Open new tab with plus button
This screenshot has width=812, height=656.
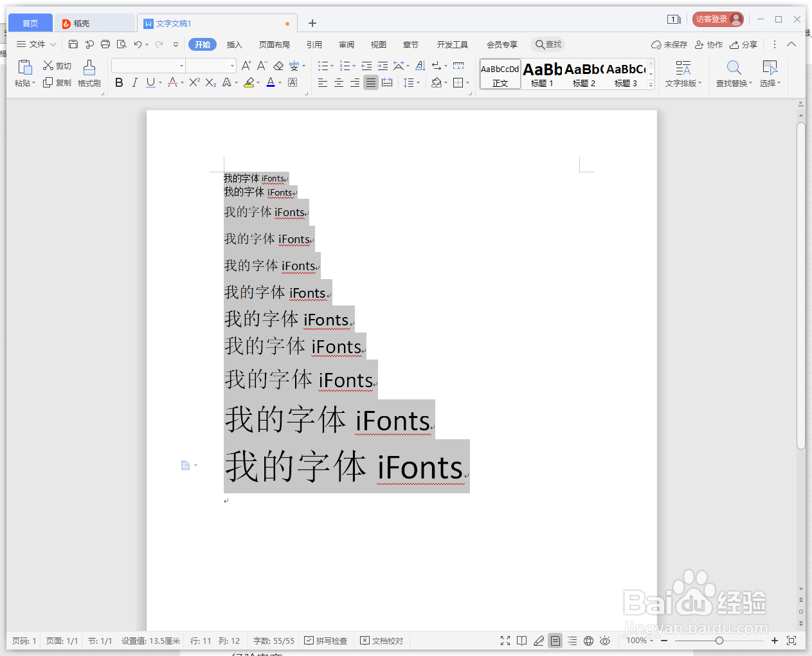pos(312,23)
